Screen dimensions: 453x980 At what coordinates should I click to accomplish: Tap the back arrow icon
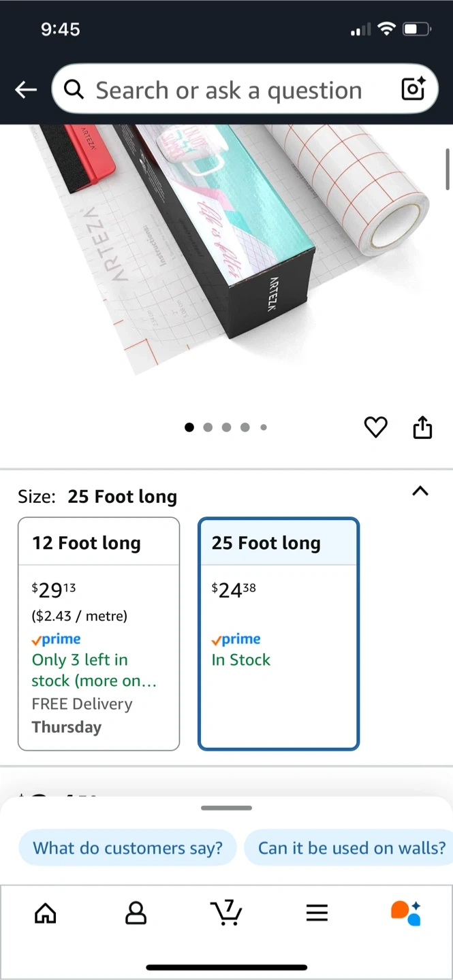26,89
